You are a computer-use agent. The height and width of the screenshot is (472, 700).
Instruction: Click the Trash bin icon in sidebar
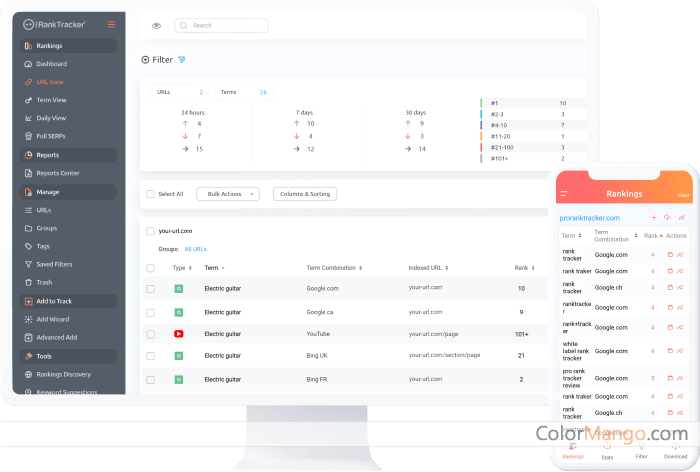click(29, 283)
